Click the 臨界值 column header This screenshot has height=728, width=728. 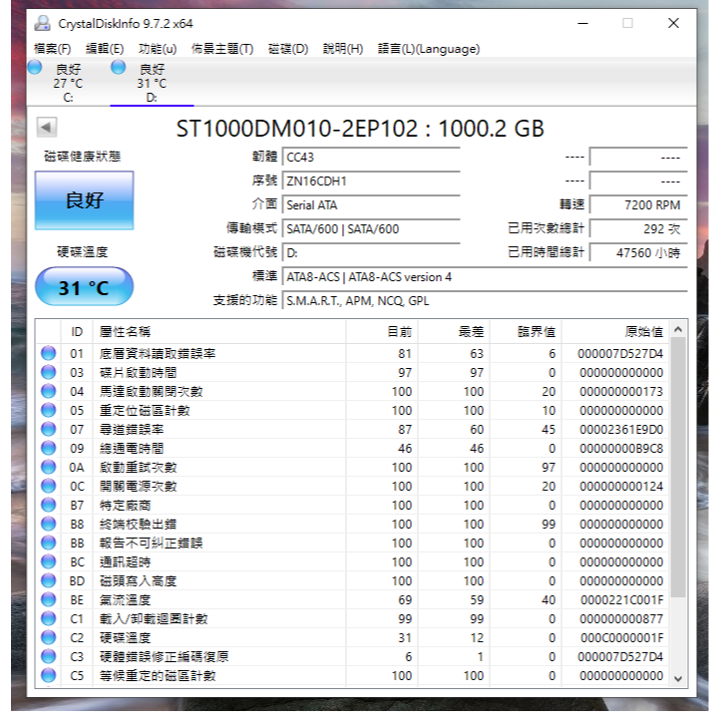(x=526, y=332)
